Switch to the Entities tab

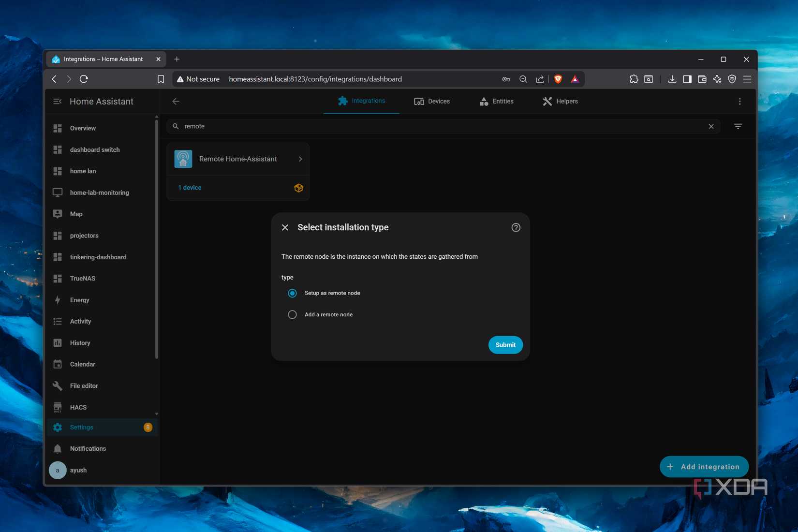click(x=496, y=101)
